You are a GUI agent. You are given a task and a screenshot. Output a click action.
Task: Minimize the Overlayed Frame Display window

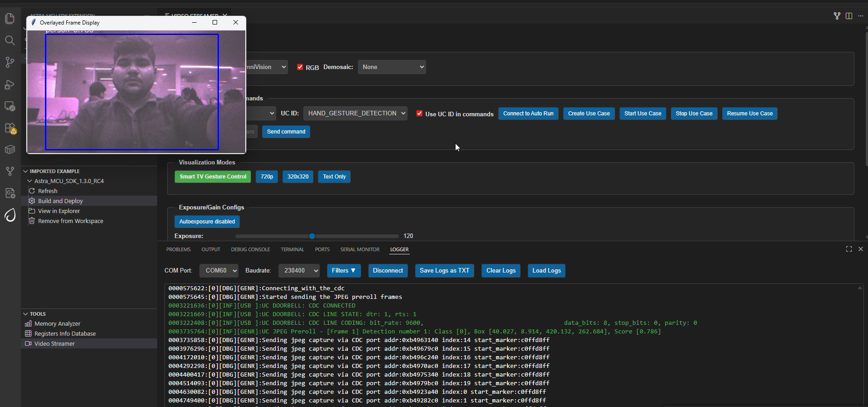(x=194, y=22)
